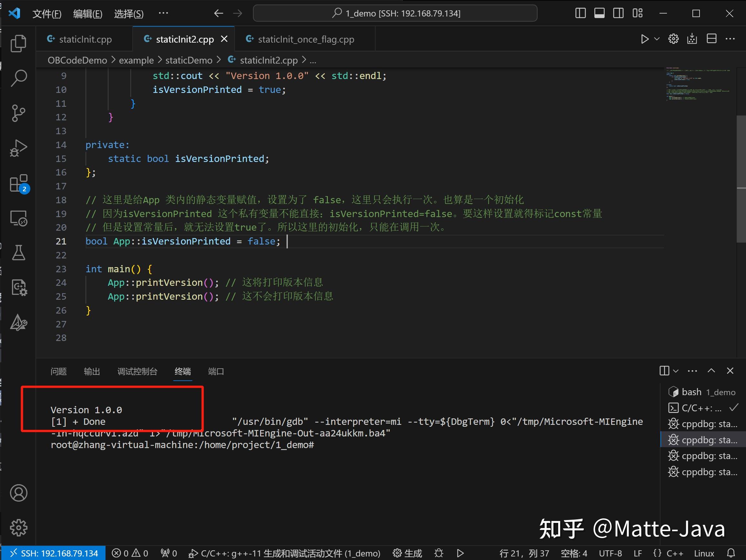The image size is (746, 560).
Task: Run the C++ file with the play icon
Action: tap(644, 39)
